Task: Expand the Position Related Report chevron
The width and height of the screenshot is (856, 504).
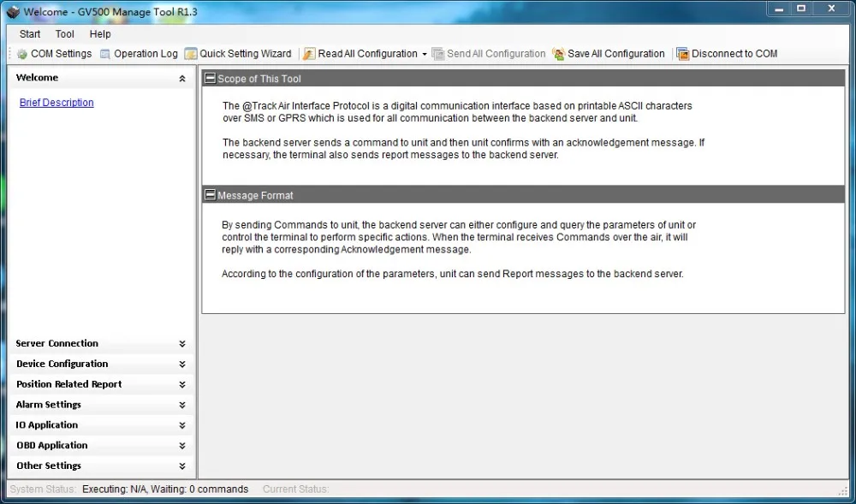Action: (x=181, y=385)
